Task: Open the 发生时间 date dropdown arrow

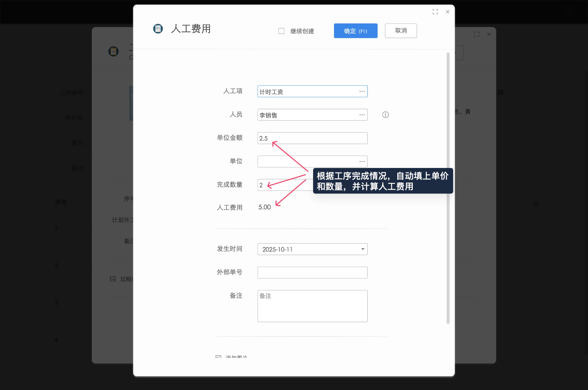Action: [363, 249]
